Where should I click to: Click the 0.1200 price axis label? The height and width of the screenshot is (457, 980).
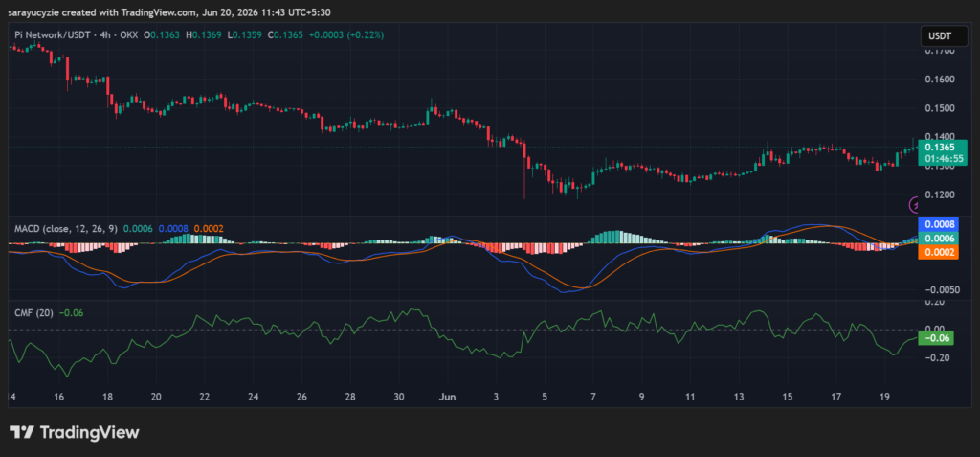coord(940,194)
